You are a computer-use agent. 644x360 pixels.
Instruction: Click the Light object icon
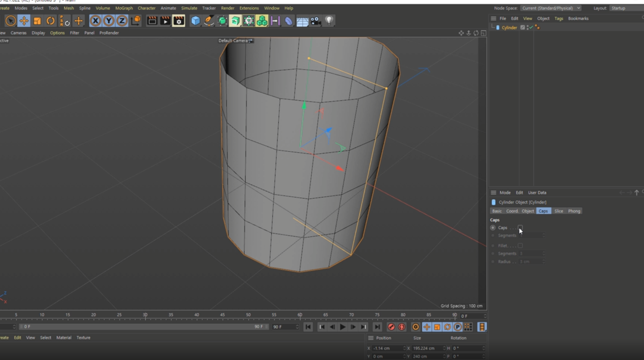click(329, 21)
